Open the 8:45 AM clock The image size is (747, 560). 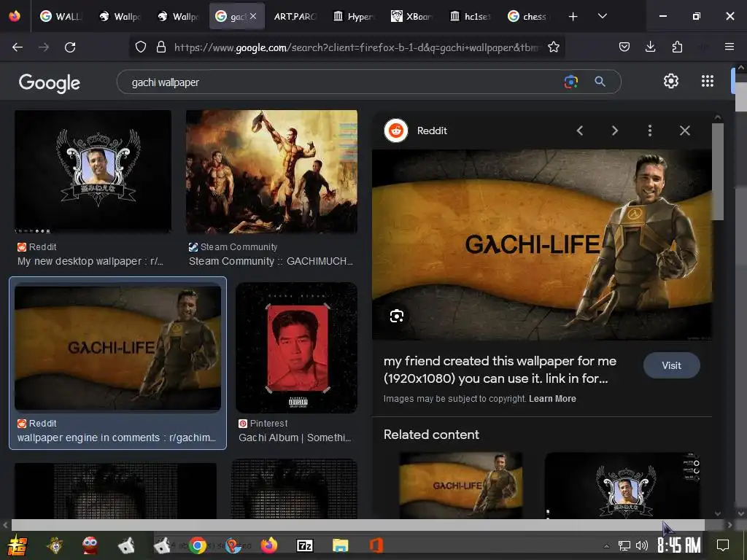coord(678,545)
